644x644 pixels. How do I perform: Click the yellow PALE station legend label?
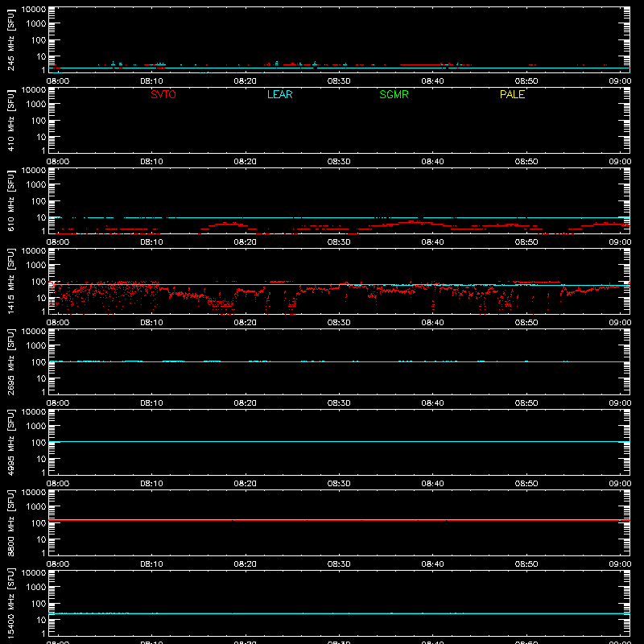coord(512,94)
